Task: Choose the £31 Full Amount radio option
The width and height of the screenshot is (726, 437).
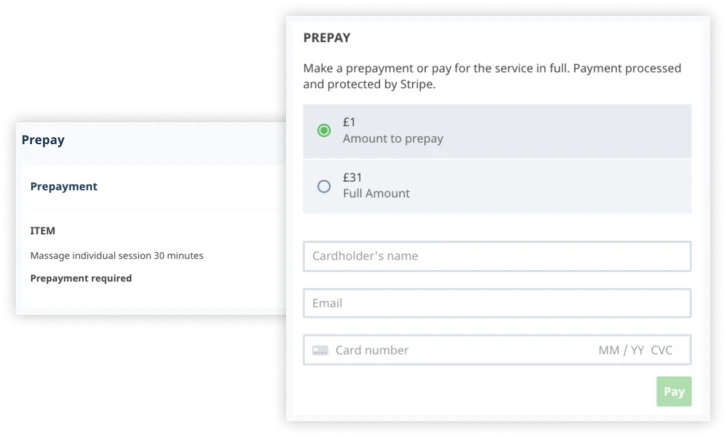Action: point(324,186)
